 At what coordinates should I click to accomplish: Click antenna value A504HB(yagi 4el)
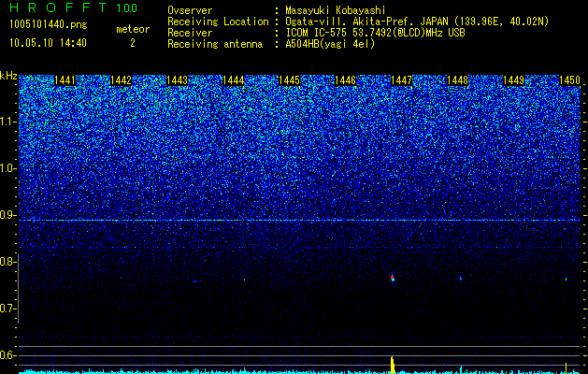click(330, 44)
